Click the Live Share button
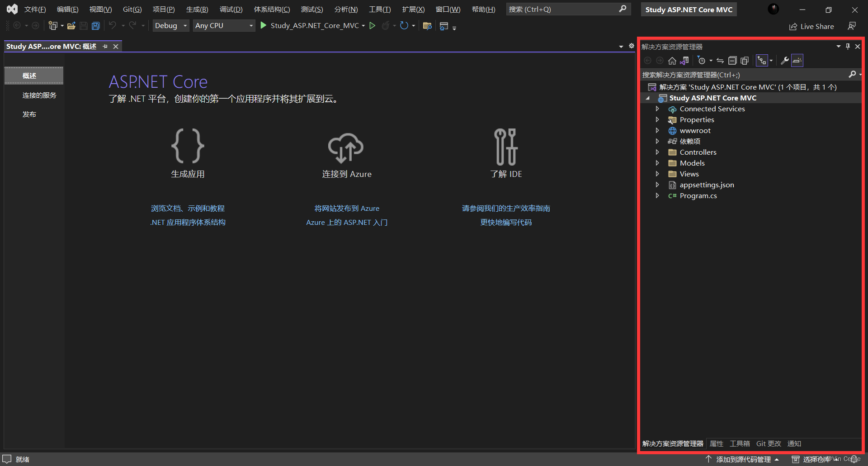868x466 pixels. point(811,27)
